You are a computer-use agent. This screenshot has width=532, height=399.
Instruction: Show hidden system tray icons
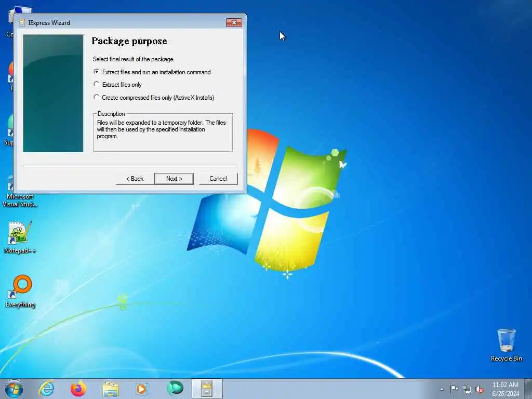[442, 389]
